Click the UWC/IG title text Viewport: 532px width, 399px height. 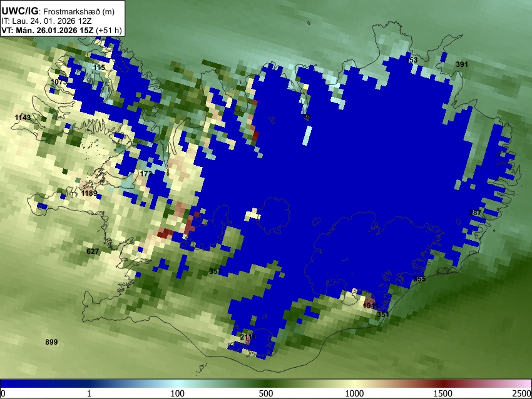click(x=20, y=11)
